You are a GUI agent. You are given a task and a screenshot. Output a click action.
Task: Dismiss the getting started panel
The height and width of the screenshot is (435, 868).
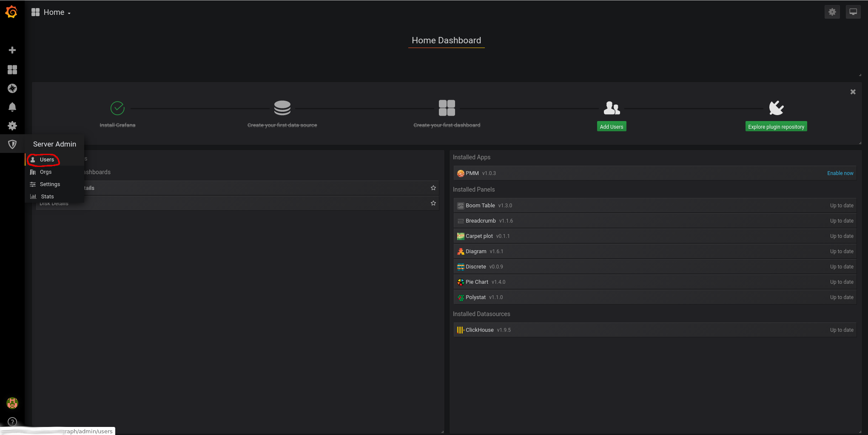853,92
